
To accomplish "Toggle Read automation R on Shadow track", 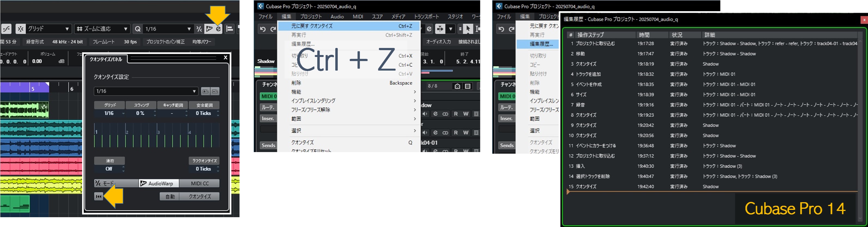I will [456, 114].
